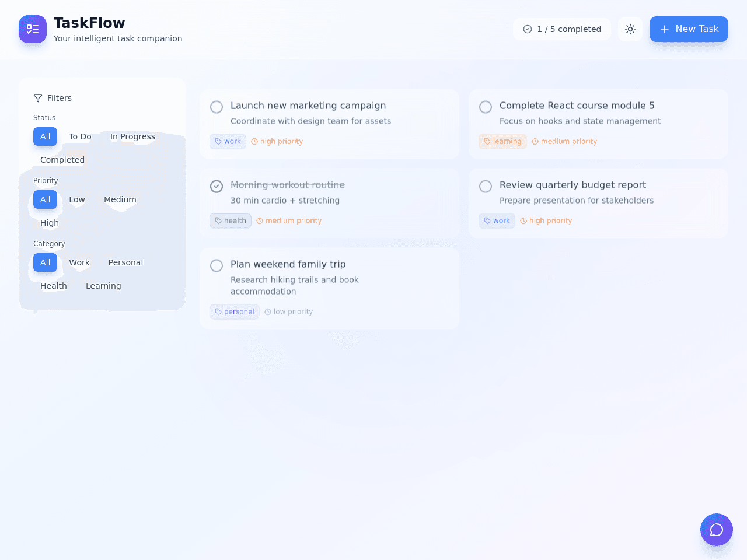The image size is (747, 560).
Task: Filter priority by Medium
Action: [120, 199]
